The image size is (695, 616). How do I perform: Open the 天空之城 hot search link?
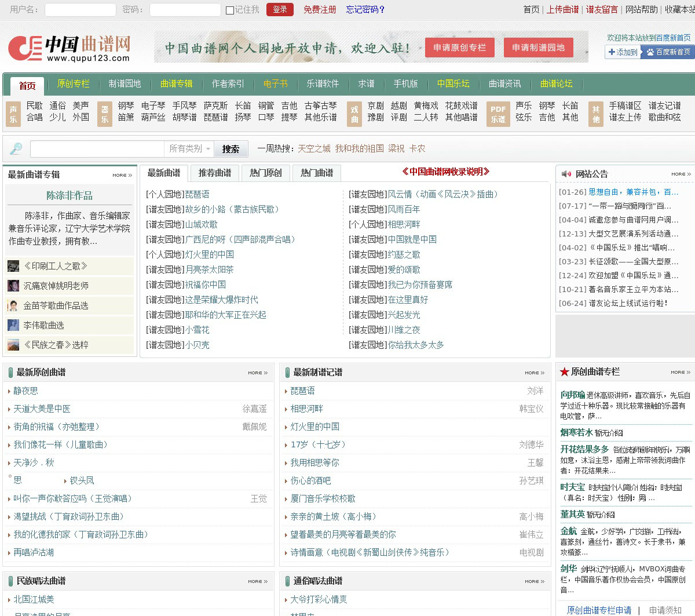314,148
